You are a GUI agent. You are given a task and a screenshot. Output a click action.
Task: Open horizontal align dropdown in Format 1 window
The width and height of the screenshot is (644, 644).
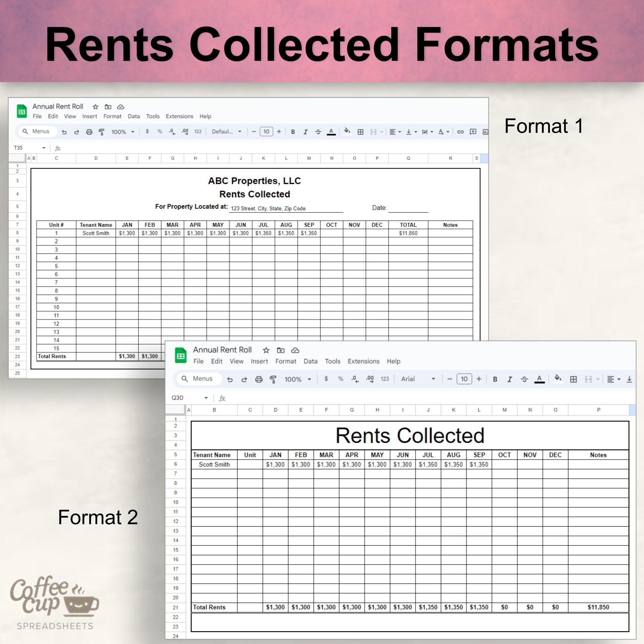(x=395, y=132)
